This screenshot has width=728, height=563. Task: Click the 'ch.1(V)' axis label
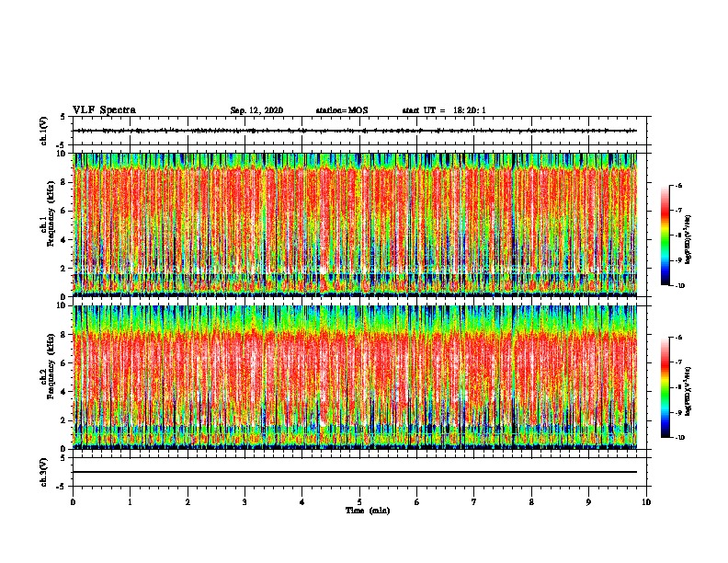pos(44,131)
